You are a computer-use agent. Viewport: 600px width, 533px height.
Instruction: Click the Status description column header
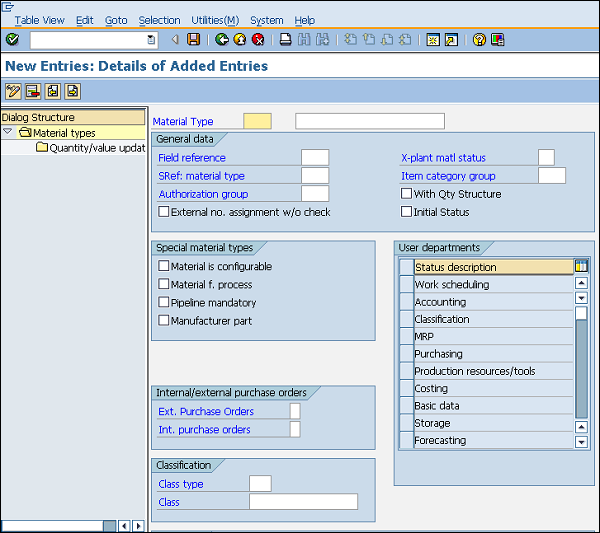[x=494, y=267]
